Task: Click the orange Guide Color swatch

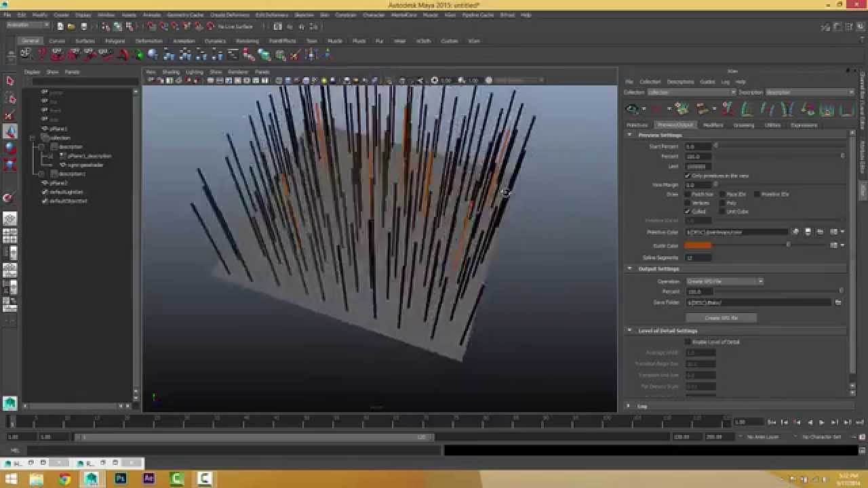Action: 698,245
